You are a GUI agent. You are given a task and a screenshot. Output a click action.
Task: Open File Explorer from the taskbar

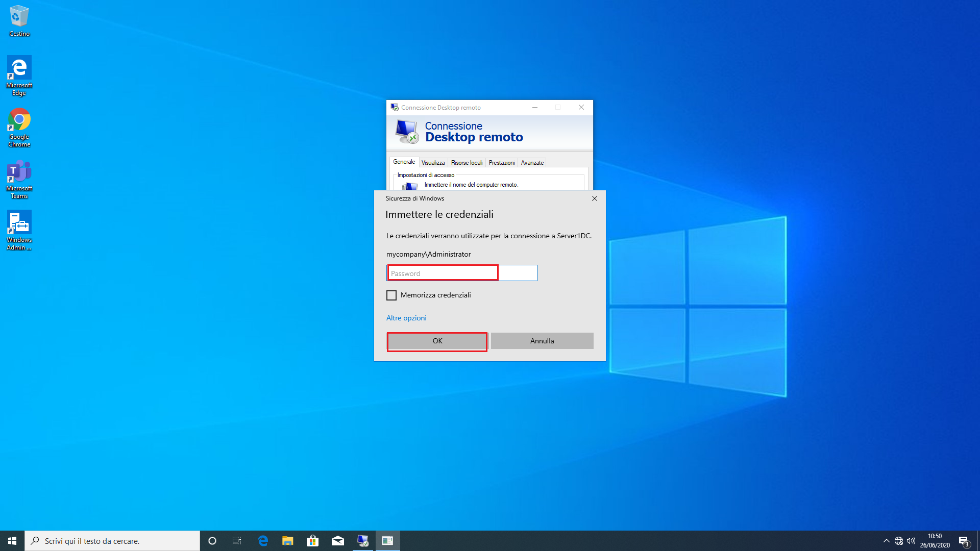[x=288, y=541]
